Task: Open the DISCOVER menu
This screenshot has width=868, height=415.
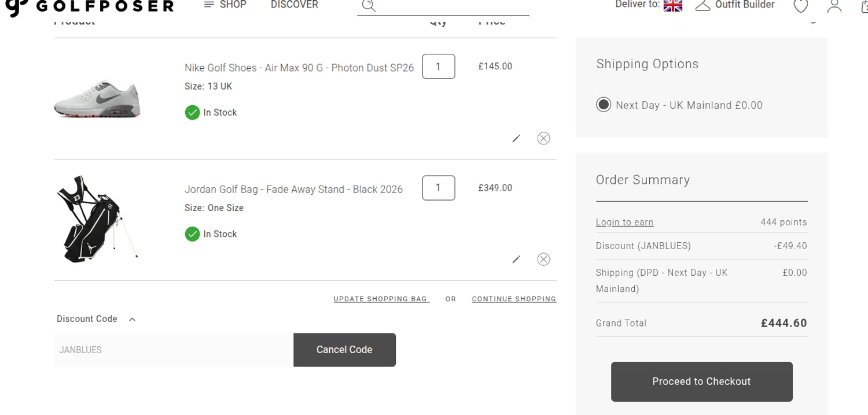Action: point(294,5)
